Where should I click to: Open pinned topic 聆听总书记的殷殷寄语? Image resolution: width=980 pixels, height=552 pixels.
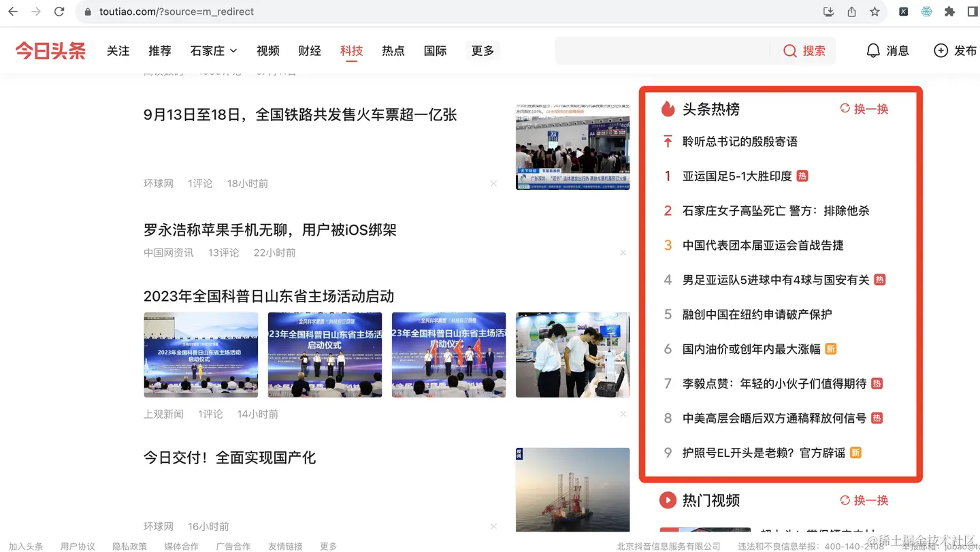click(740, 142)
